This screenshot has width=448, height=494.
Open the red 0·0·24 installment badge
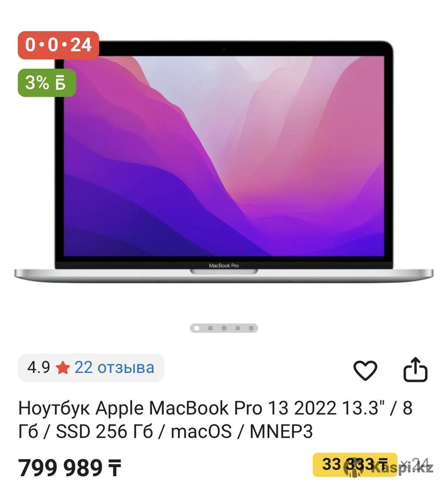click(x=58, y=45)
